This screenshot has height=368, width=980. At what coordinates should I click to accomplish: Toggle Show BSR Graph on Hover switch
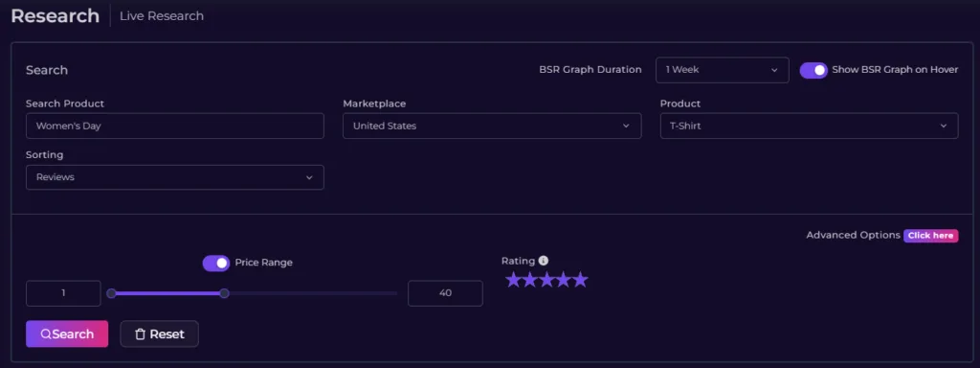[813, 70]
